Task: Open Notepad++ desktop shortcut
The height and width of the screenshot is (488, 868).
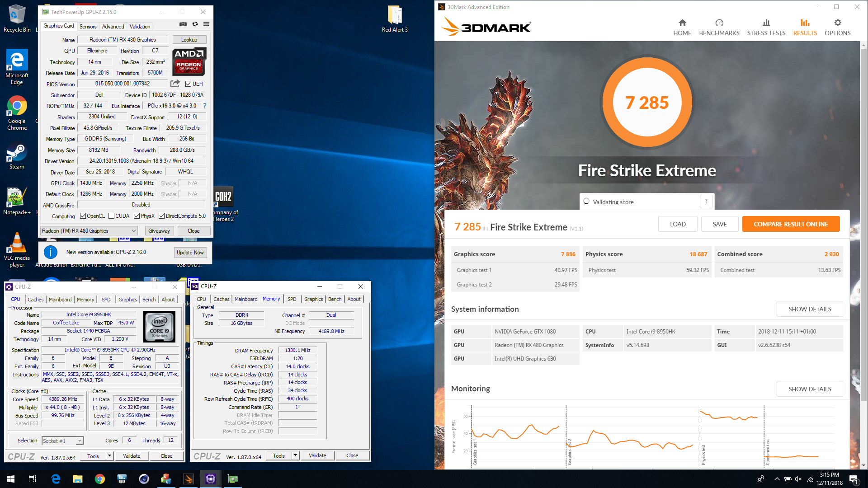Action: pos(17,202)
